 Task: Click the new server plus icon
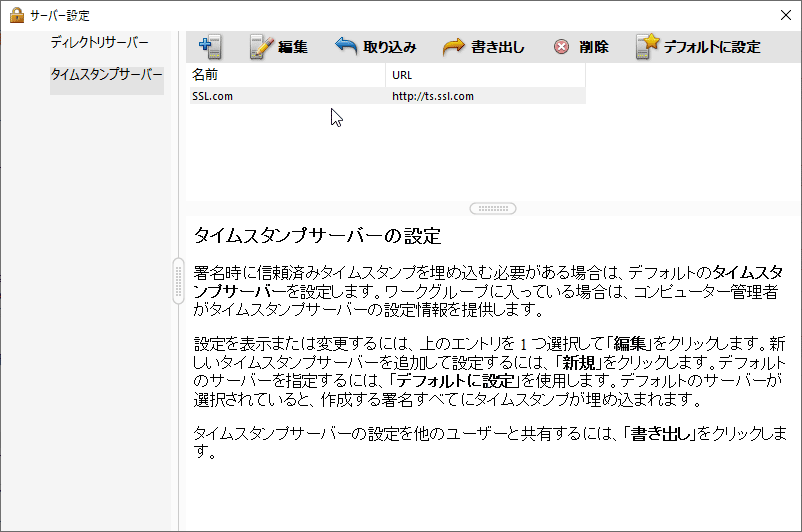tap(209, 46)
